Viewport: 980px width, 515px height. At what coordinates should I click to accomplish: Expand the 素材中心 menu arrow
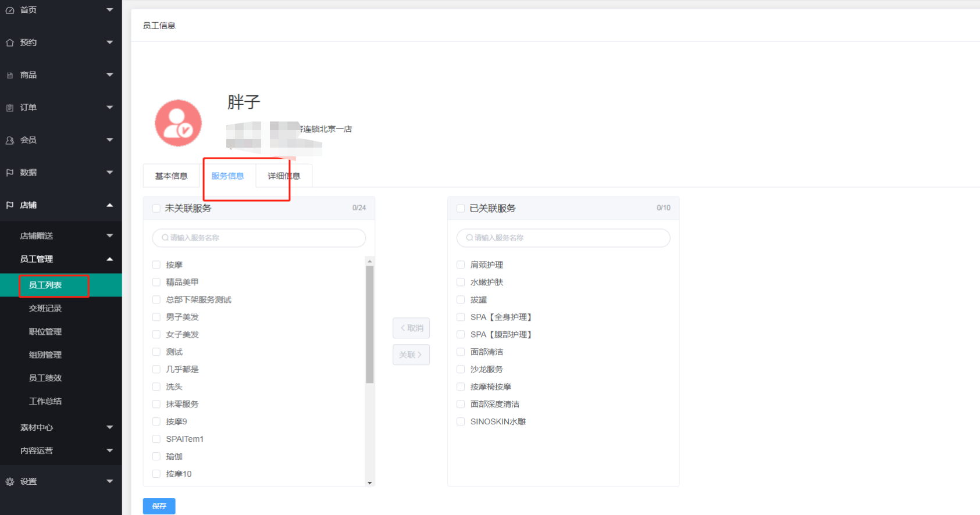(x=110, y=427)
